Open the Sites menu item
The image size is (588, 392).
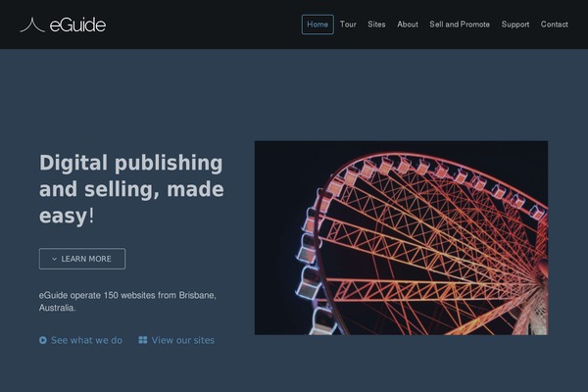point(376,24)
